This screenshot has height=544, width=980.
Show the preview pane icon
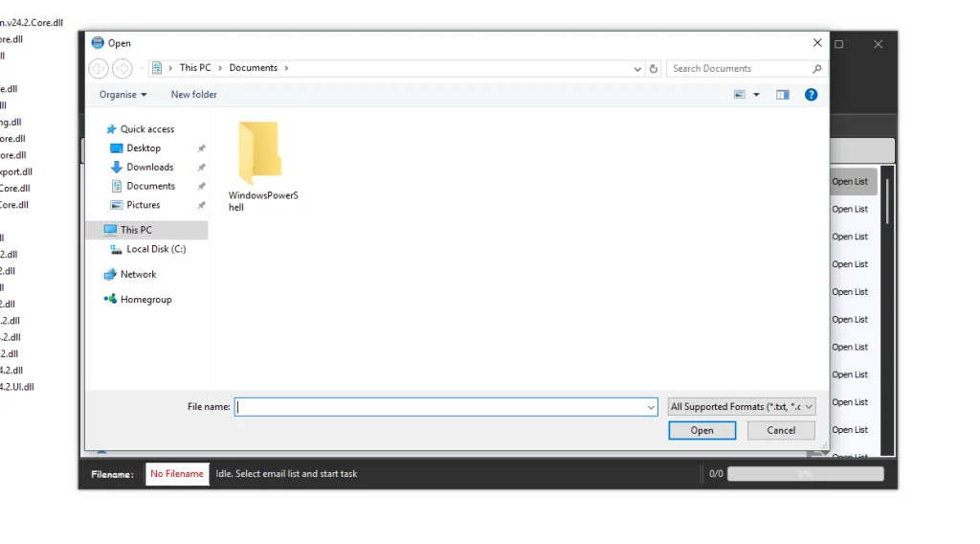tap(782, 95)
